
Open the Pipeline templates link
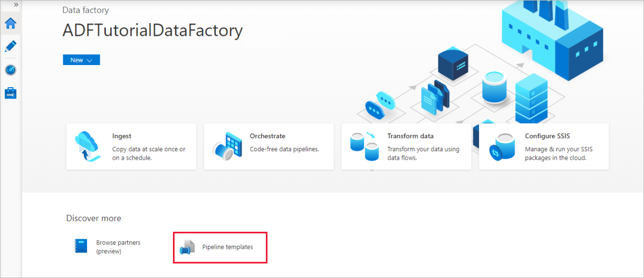pyautogui.click(x=228, y=247)
